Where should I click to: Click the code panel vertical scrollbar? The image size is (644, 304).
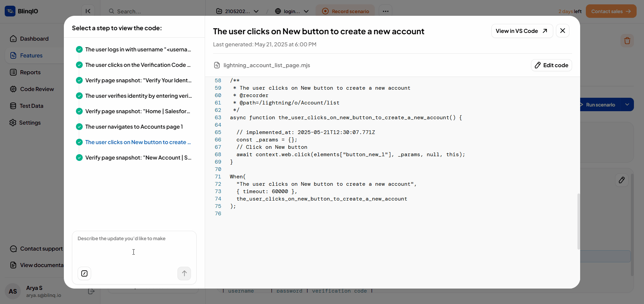point(578,221)
